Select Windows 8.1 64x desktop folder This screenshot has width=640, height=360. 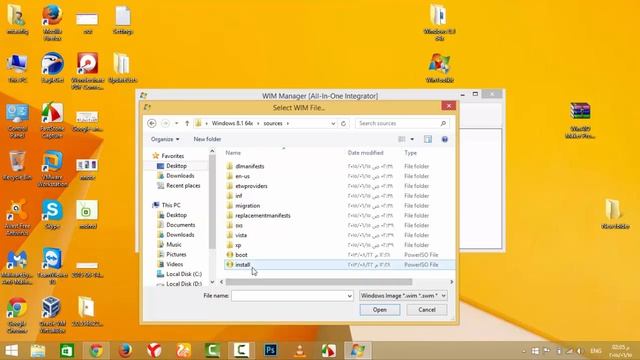[x=440, y=22]
